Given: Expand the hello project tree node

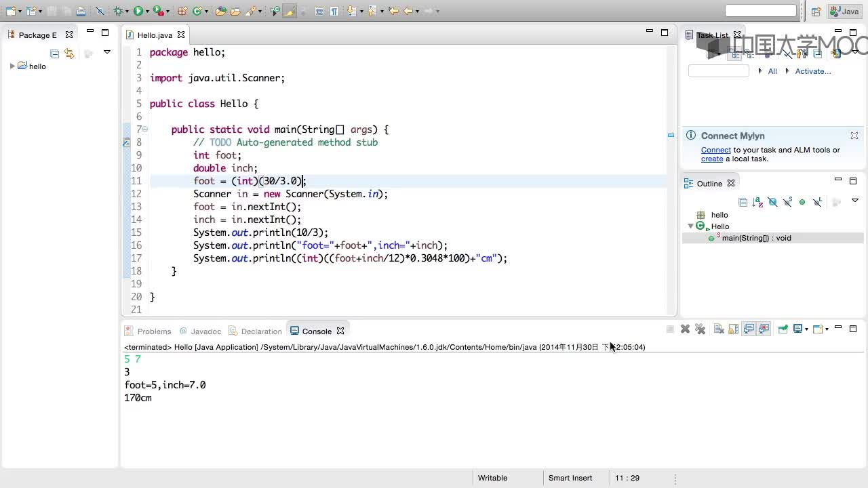Looking at the screenshot, I should (12, 66).
